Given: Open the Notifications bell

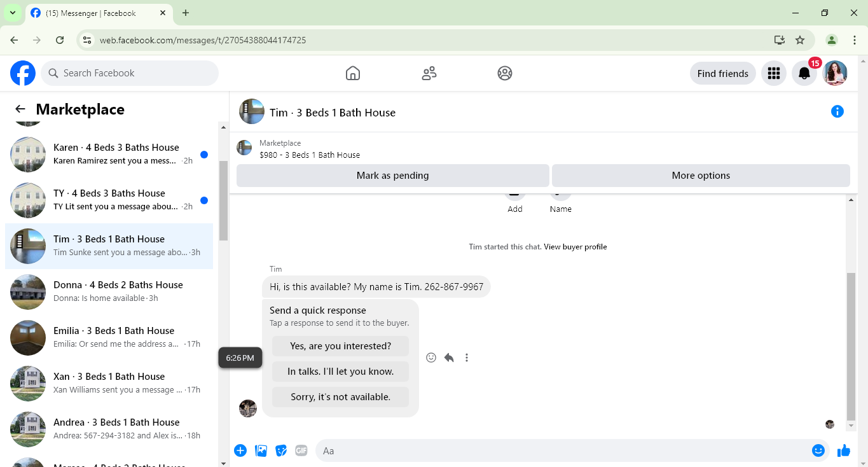Looking at the screenshot, I should (804, 73).
